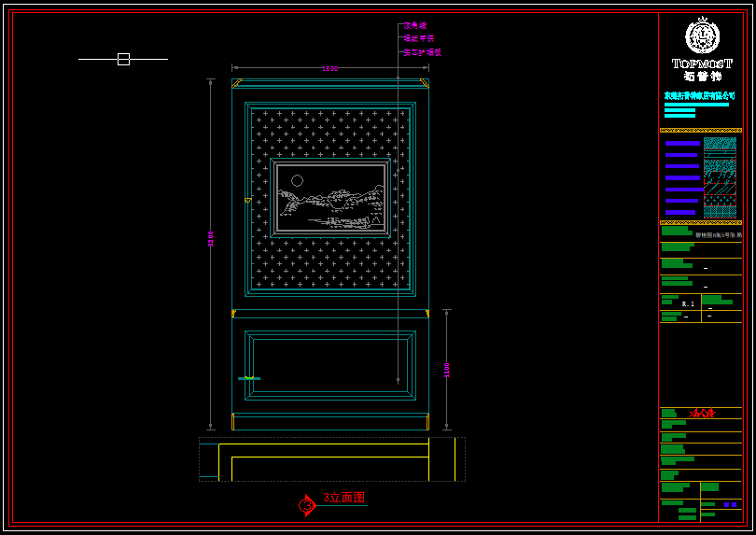Screen dimensions: 756x535
Task: Click the Topmost lion crest logo
Action: pyautogui.click(x=701, y=36)
